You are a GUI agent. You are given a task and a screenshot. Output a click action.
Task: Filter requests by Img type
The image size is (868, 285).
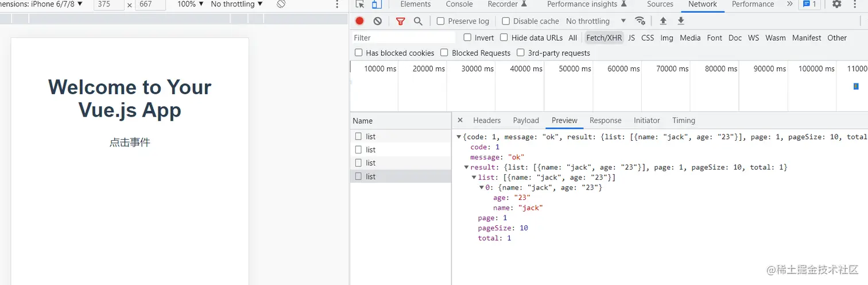[x=666, y=37]
